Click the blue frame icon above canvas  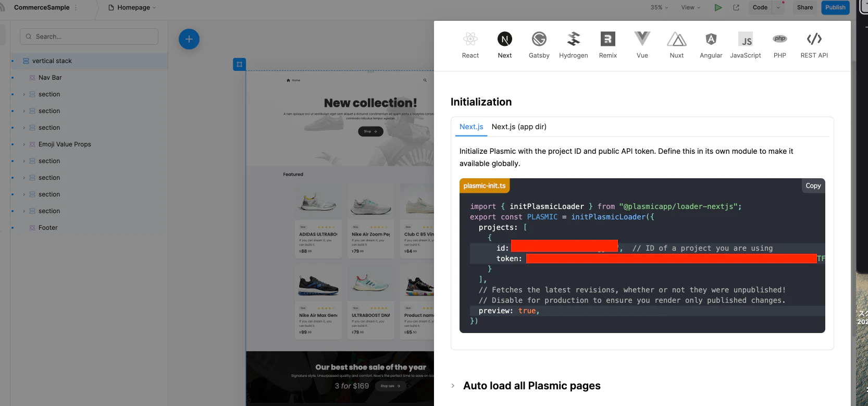[x=239, y=64]
